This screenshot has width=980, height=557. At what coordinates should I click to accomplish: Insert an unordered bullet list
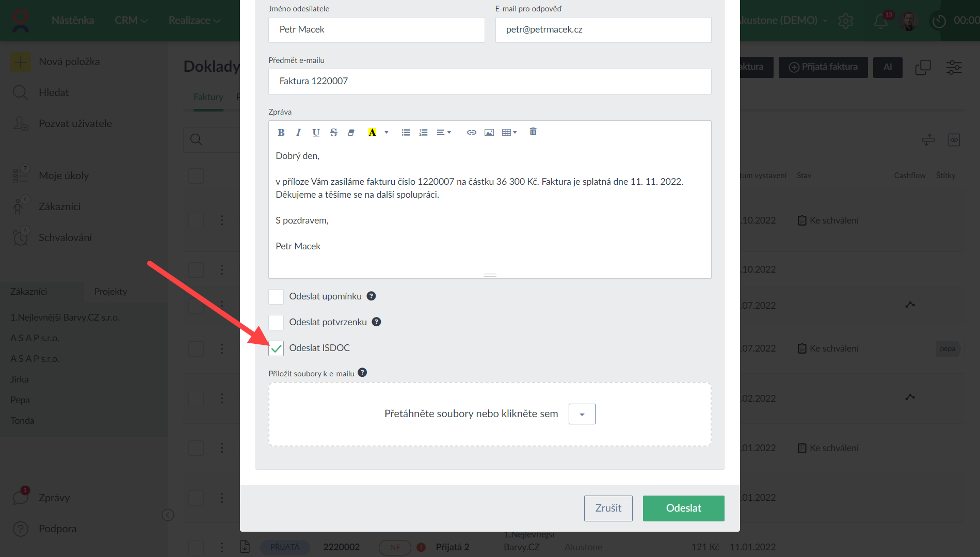tap(406, 133)
